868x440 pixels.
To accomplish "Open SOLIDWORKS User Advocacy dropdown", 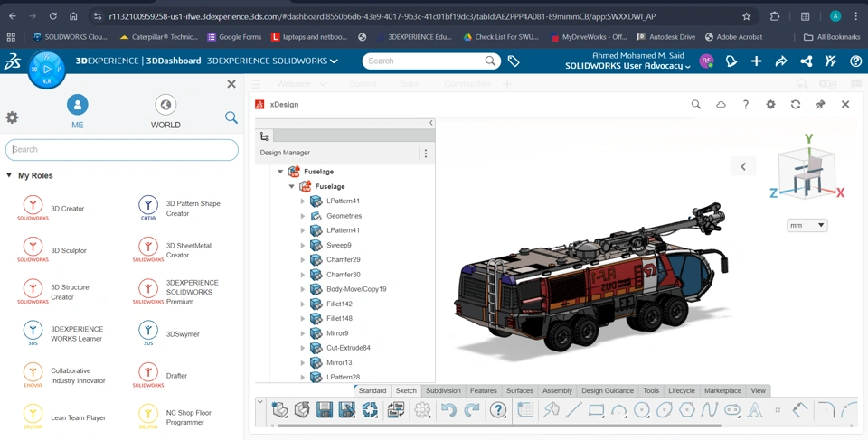I will (627, 66).
